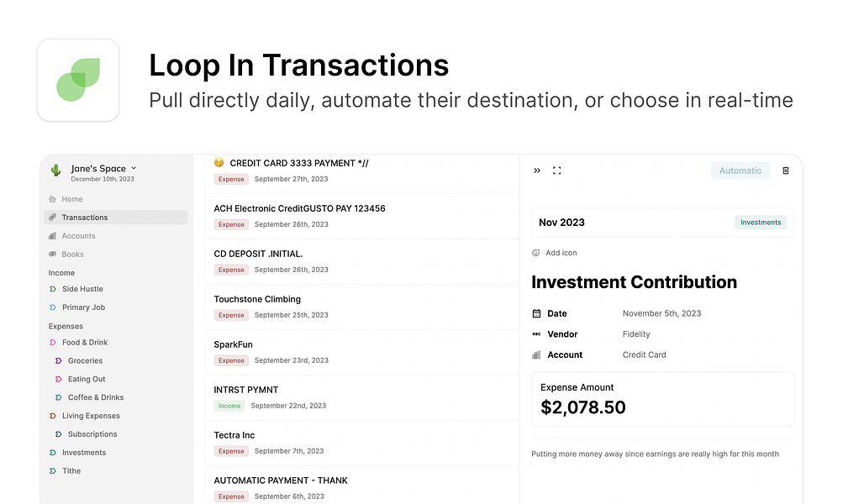The width and height of the screenshot is (843, 504).
Task: Select the Touchstone Climbing transaction
Action: [257, 299]
